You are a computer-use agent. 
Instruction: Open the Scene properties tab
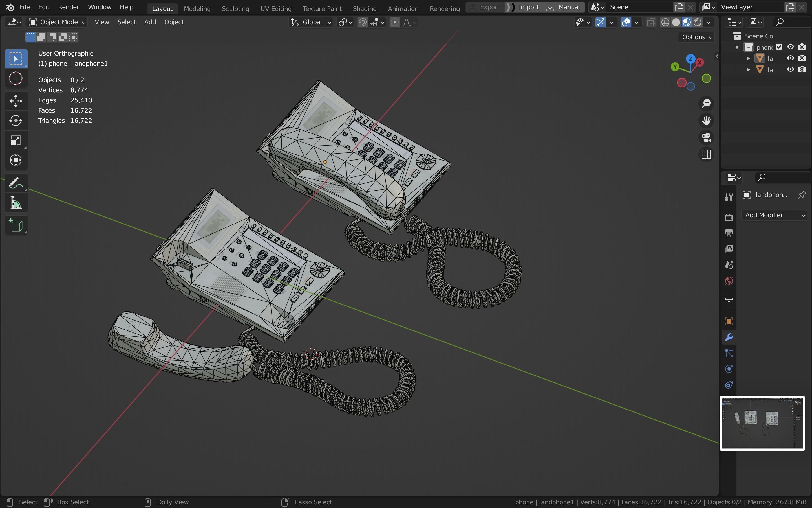click(729, 265)
